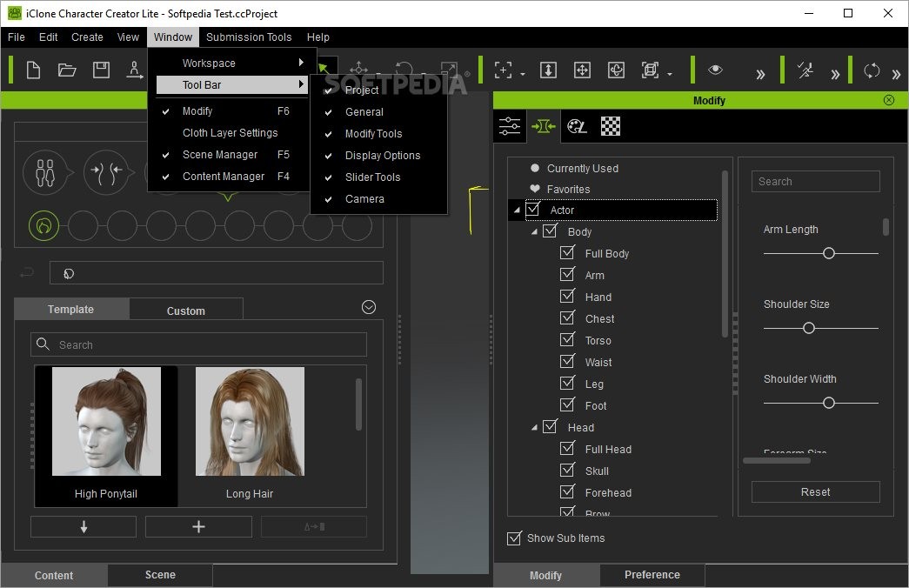Open the circled chevron dropdown near Custom tab

point(369,307)
